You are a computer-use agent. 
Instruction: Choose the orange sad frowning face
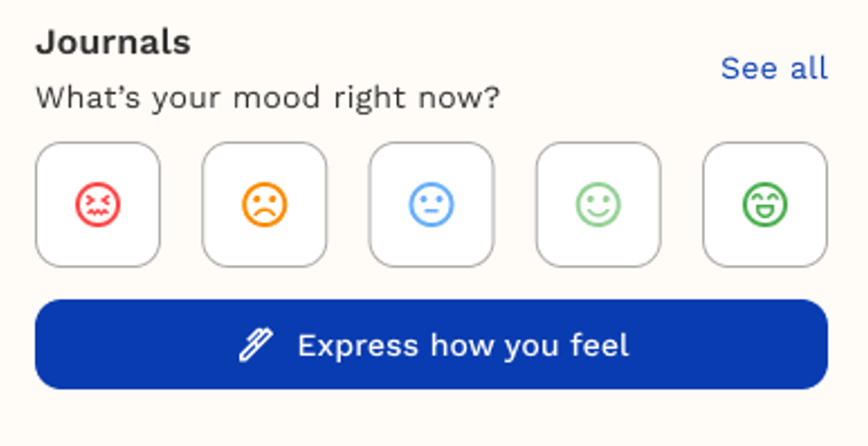coord(265,205)
